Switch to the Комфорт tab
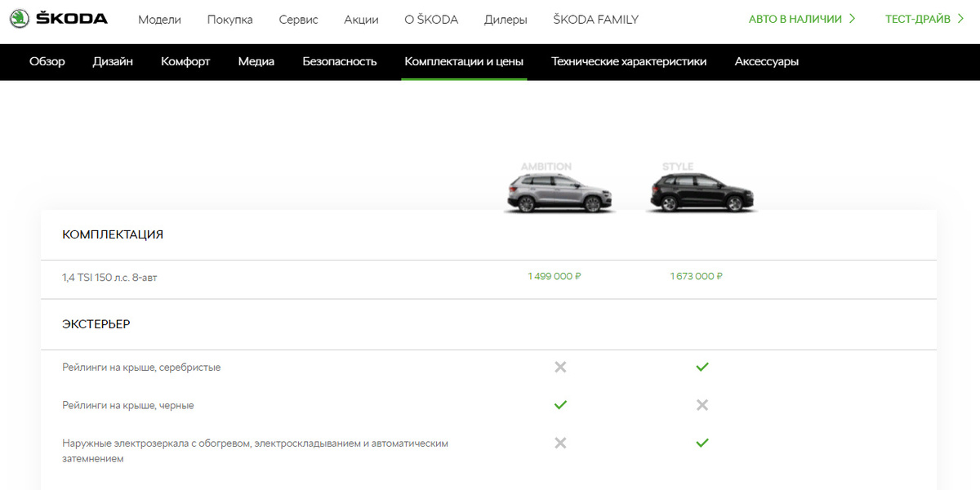This screenshot has width=980, height=490. 185,61
